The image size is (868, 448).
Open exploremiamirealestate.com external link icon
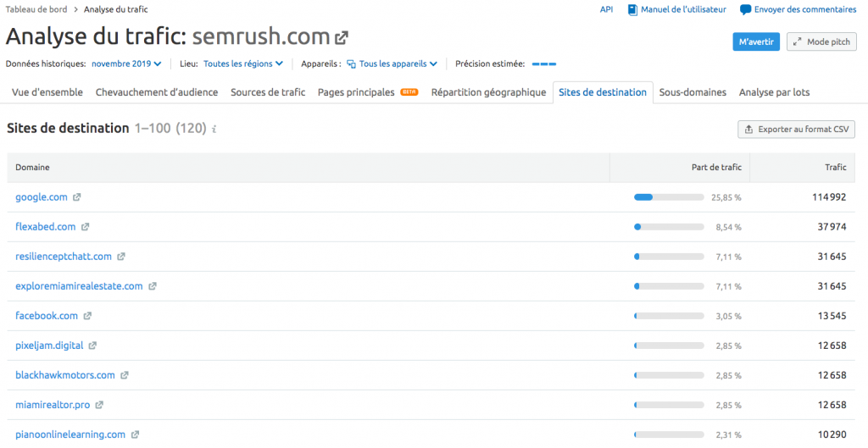(153, 286)
